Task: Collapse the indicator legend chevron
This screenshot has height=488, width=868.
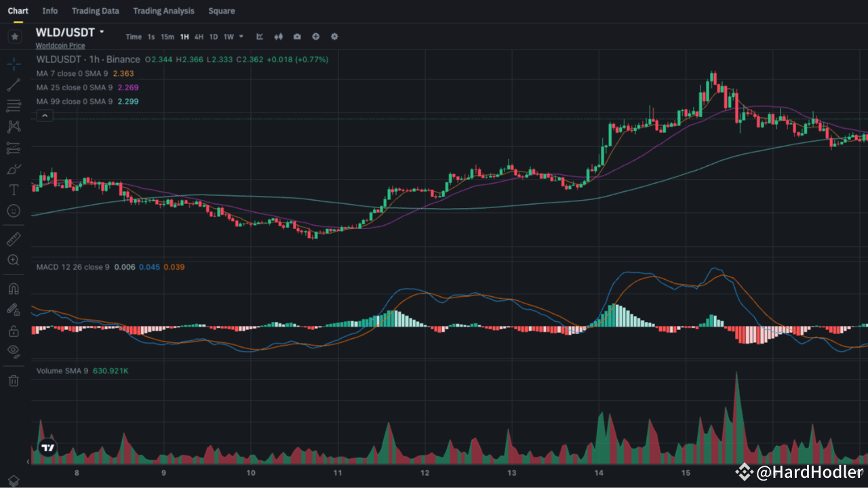Action: tap(44, 116)
